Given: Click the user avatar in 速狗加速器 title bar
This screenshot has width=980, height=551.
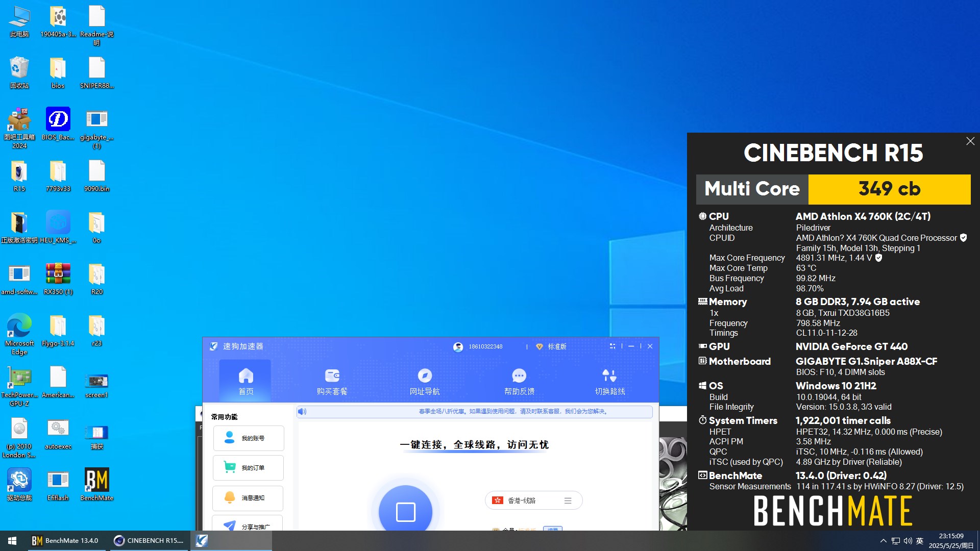Looking at the screenshot, I should tap(458, 347).
